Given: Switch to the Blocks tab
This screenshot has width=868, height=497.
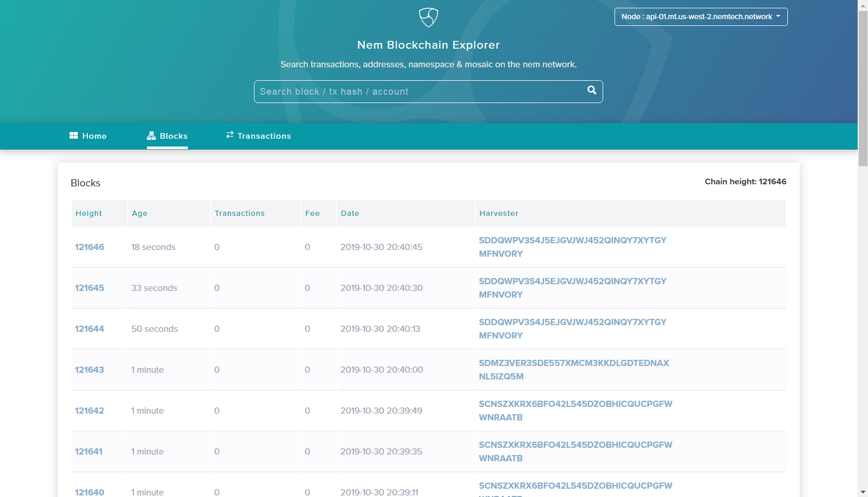Looking at the screenshot, I should click(167, 136).
